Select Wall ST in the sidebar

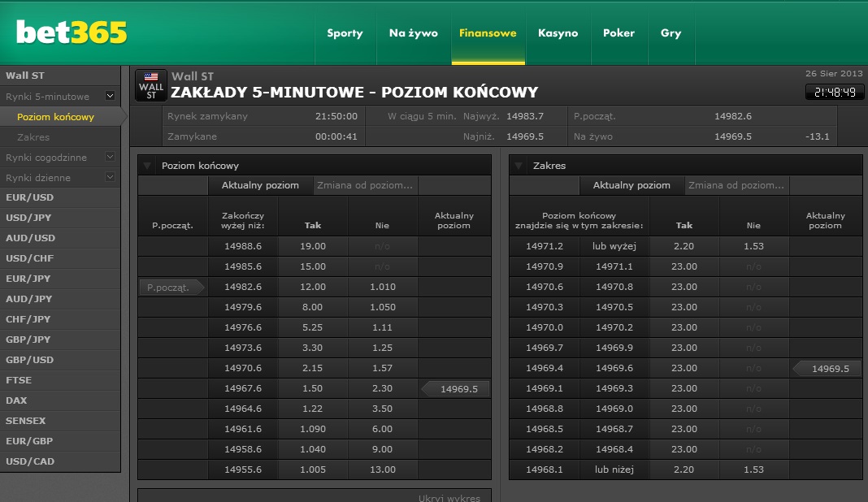click(x=60, y=76)
